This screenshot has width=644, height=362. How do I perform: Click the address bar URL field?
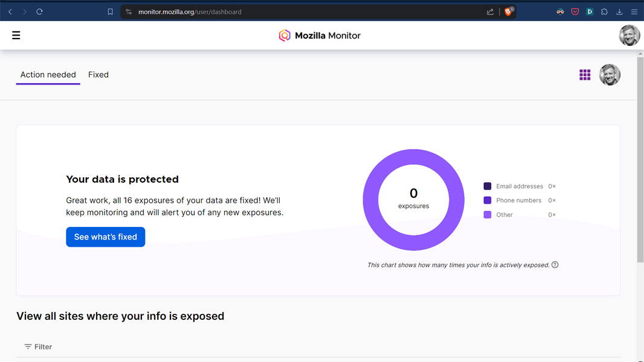click(302, 11)
